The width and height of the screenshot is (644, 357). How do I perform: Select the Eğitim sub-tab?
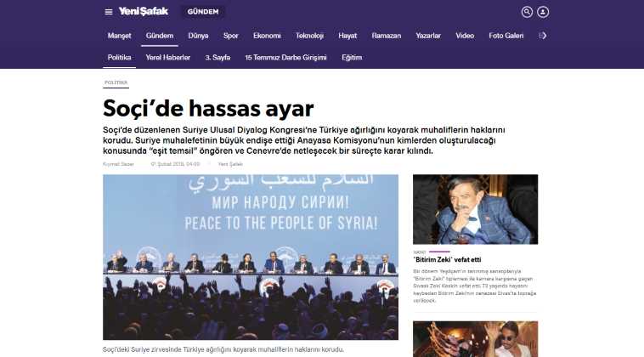[352, 58]
